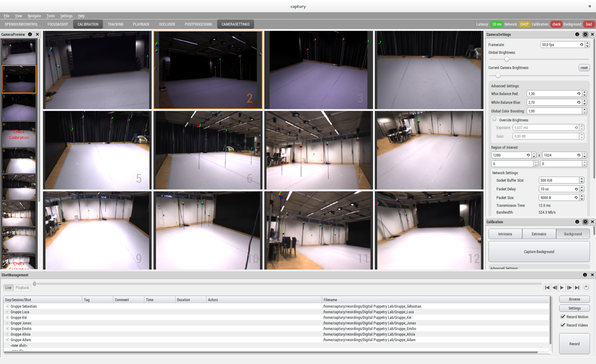Open the View menu
Screen dimensions: 596x364
[18, 16]
